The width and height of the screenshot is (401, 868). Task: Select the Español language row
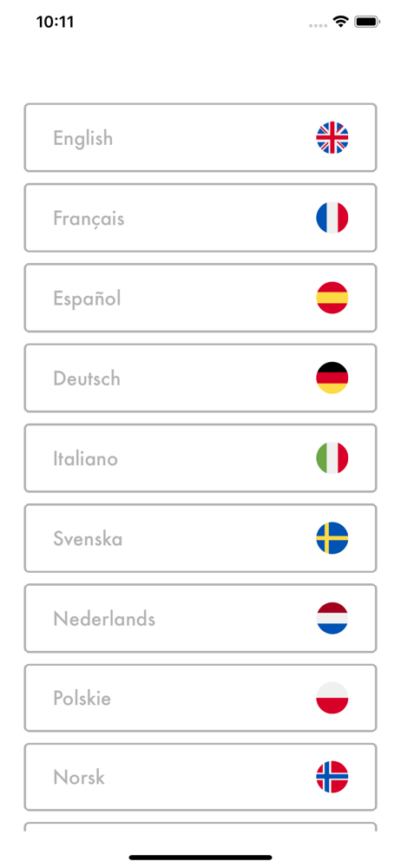(x=200, y=298)
